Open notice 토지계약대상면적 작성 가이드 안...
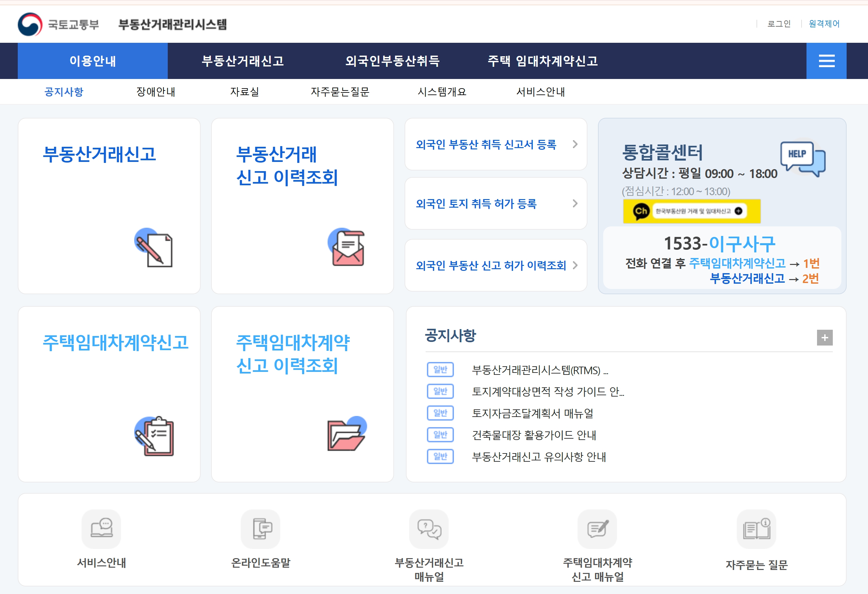868x594 pixels. click(x=548, y=392)
